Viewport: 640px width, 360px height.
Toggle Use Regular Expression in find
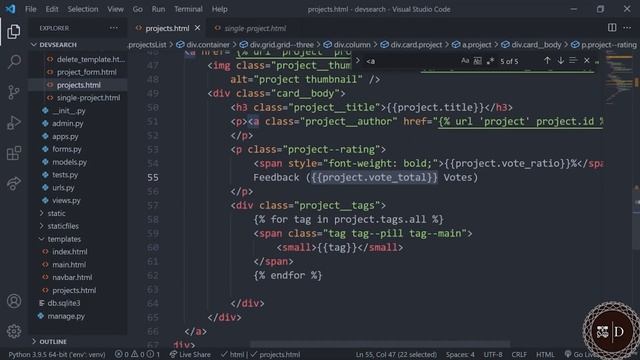(x=490, y=61)
